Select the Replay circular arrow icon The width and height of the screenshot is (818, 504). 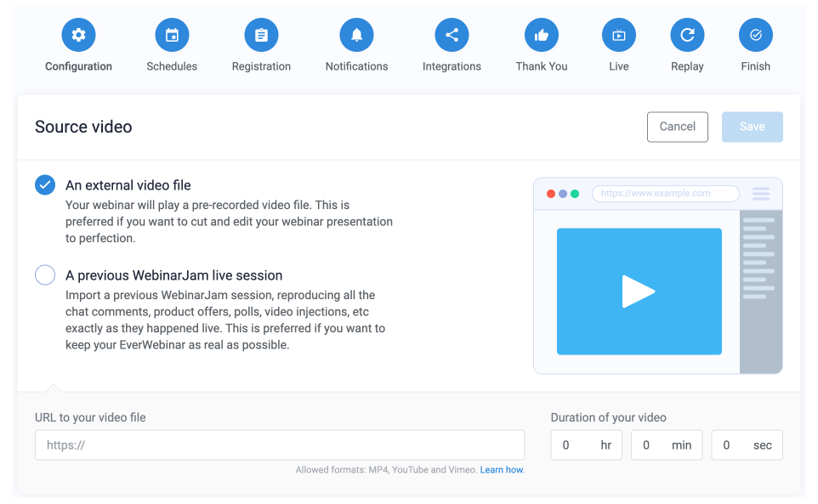coord(687,35)
